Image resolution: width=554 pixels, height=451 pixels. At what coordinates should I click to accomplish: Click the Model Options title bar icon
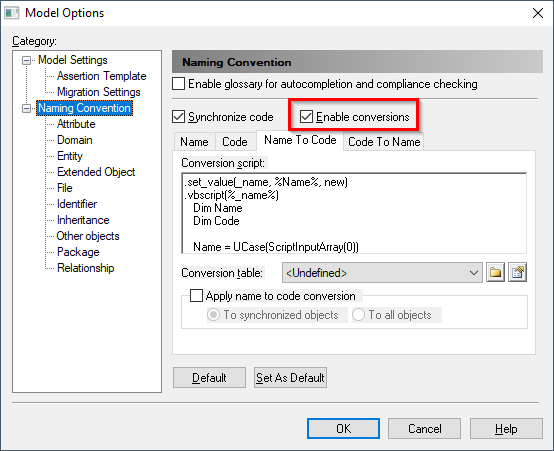click(11, 13)
